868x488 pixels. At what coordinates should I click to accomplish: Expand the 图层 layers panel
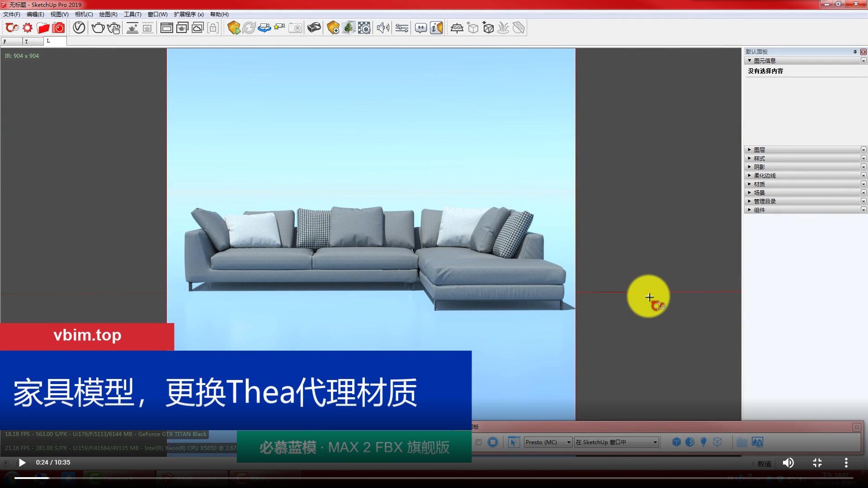[759, 150]
